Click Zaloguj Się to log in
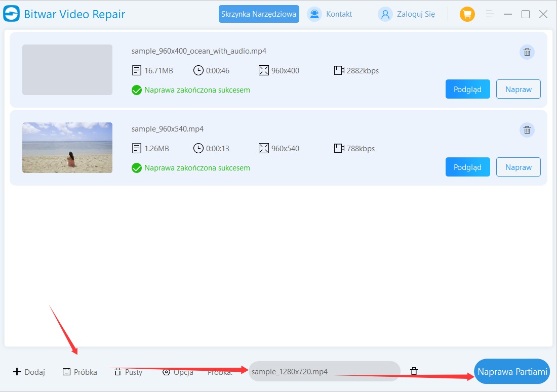 point(407,14)
